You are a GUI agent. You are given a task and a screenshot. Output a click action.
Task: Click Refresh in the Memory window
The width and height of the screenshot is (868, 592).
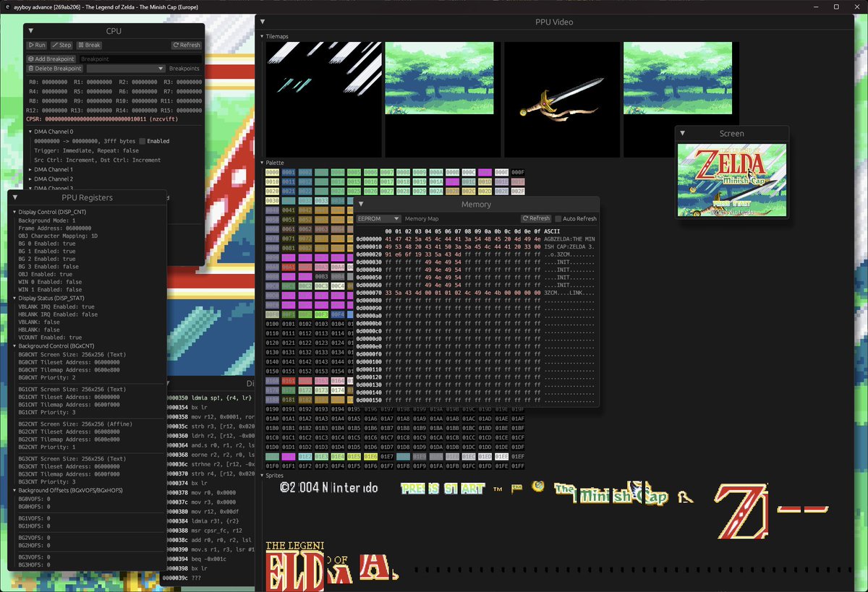click(536, 218)
